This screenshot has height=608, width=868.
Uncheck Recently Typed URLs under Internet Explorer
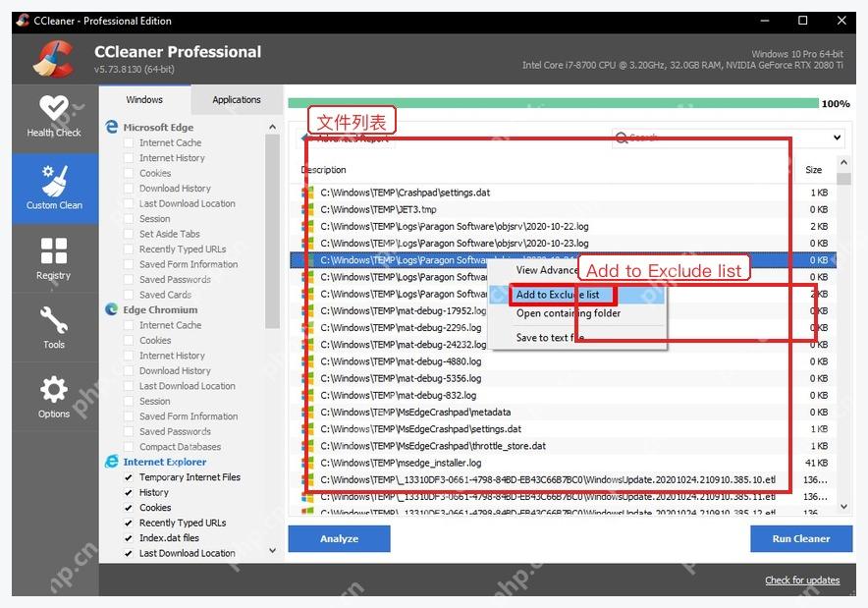coord(129,523)
